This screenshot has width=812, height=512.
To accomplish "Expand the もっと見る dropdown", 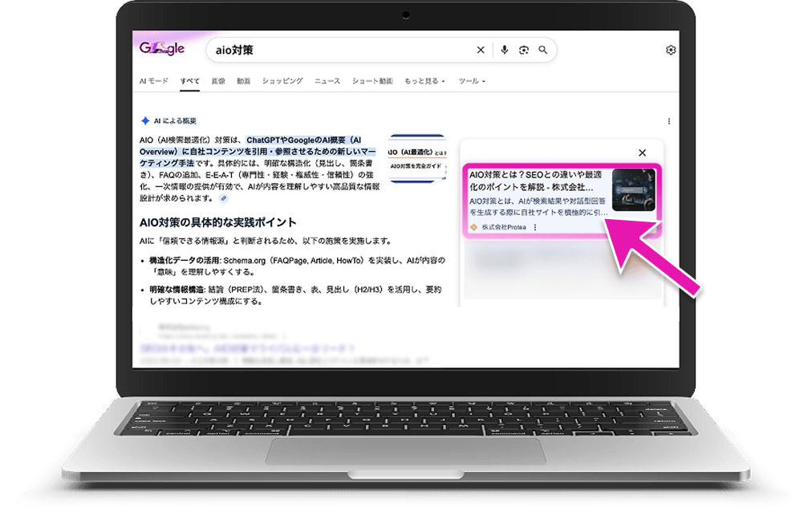I will pyautogui.click(x=424, y=81).
